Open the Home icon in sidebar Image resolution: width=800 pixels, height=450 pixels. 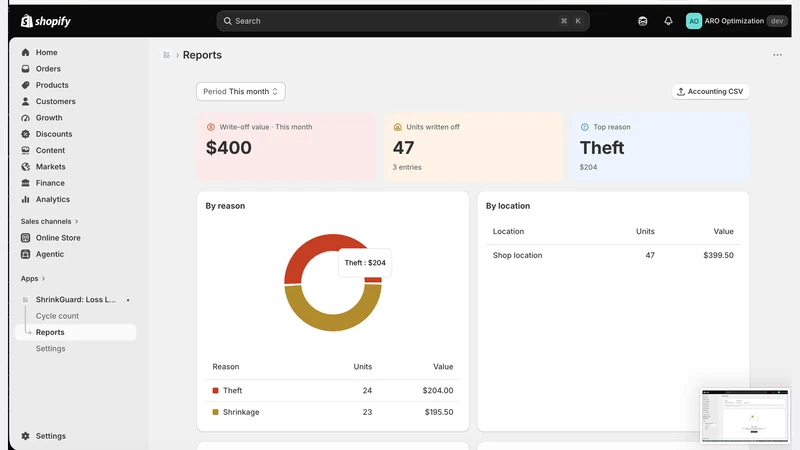[26, 52]
